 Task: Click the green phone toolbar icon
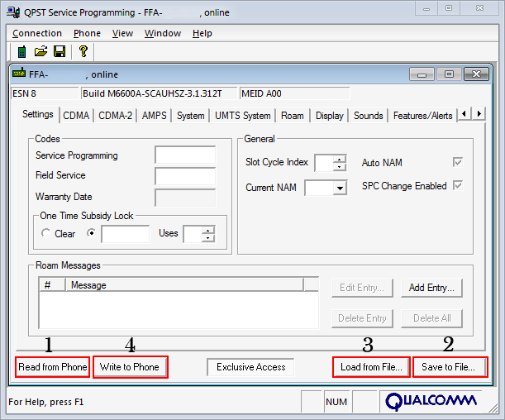21,51
